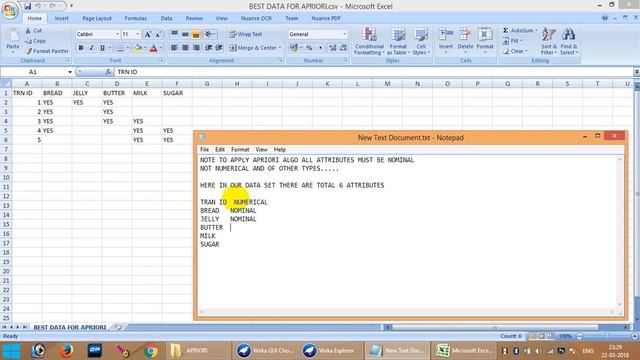Click the Name Box showing A1
The image size is (640, 360).
point(33,72)
